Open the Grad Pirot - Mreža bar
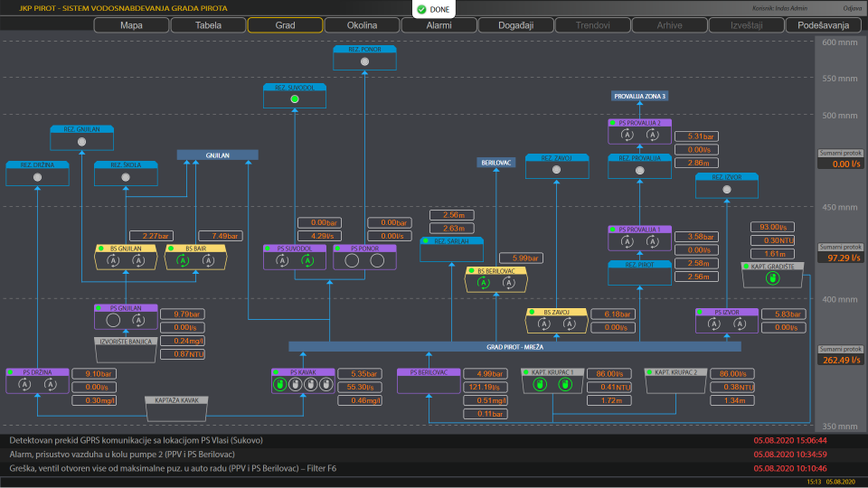Image resolution: width=868 pixels, height=488 pixels. point(514,346)
